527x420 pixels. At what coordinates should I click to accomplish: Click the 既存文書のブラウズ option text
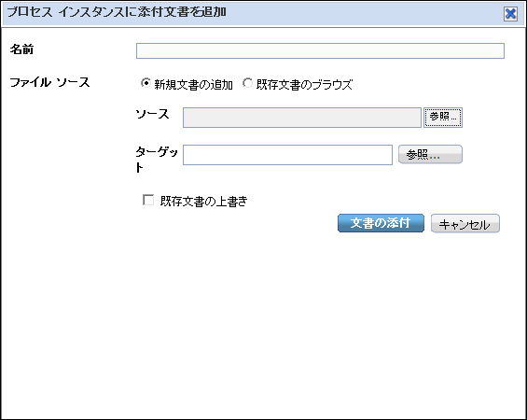[x=304, y=84]
